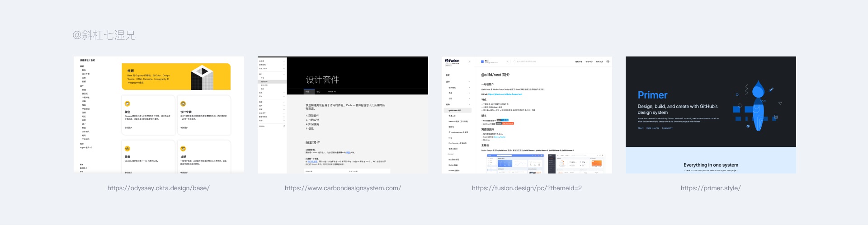Open the About link on Primer page
The height and width of the screenshot is (225, 868).
click(641, 128)
